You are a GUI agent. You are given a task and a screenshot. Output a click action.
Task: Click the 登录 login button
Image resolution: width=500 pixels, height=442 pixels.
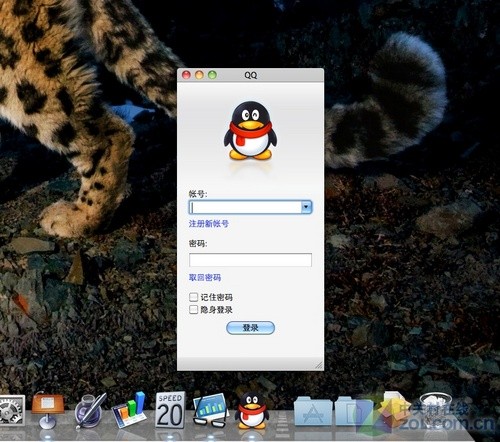click(250, 328)
